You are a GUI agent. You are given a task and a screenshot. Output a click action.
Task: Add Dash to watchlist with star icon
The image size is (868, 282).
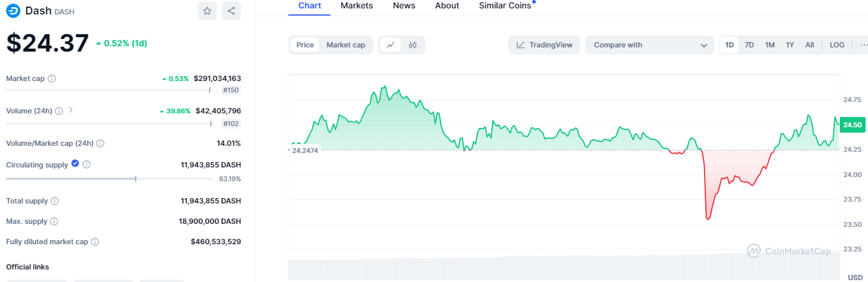pyautogui.click(x=207, y=11)
